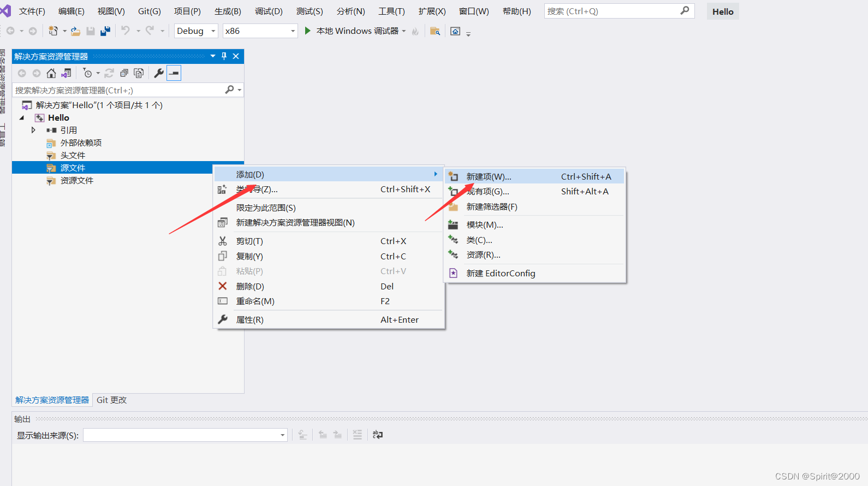Viewport: 868px width, 486px height.
Task: Toggle word wrap in the Output panel
Action: point(377,435)
